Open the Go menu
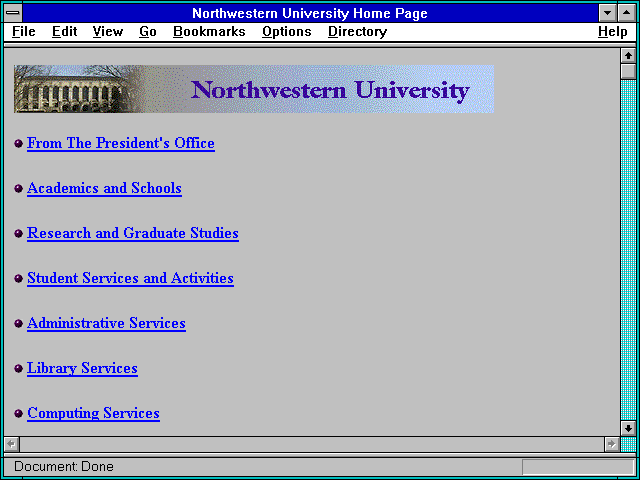The height and width of the screenshot is (480, 640). (147, 31)
